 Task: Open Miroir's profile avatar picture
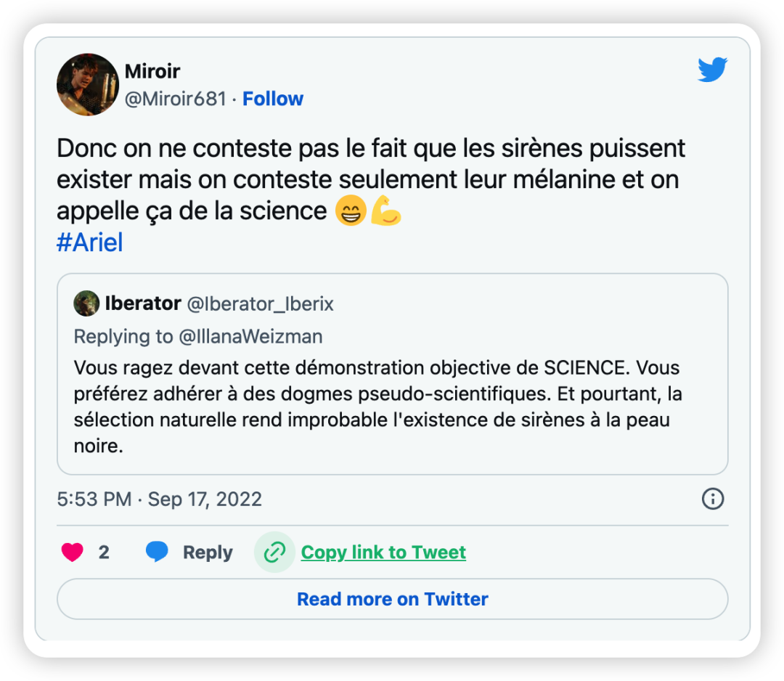click(88, 84)
